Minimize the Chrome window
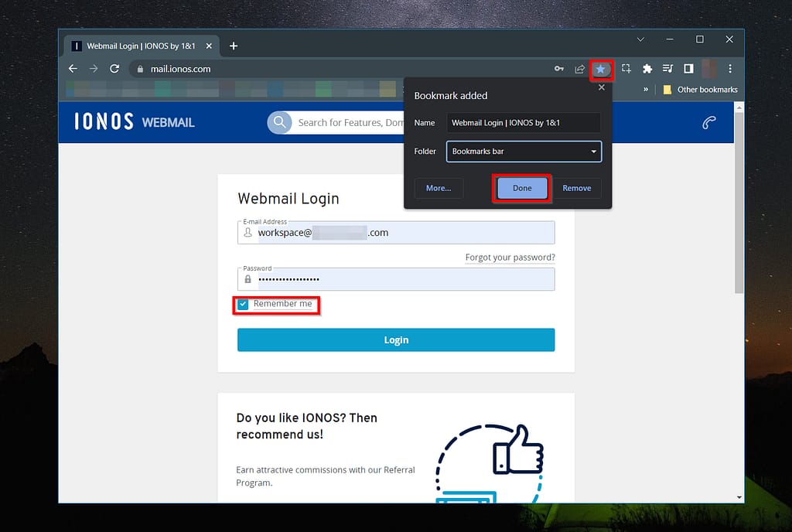Screen dimensions: 792x532 point(670,39)
